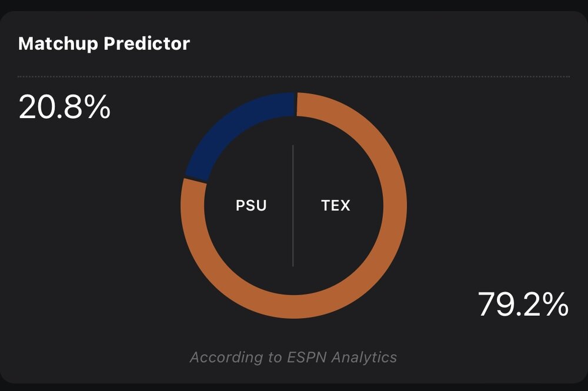Click the PSU team label

pyautogui.click(x=251, y=205)
